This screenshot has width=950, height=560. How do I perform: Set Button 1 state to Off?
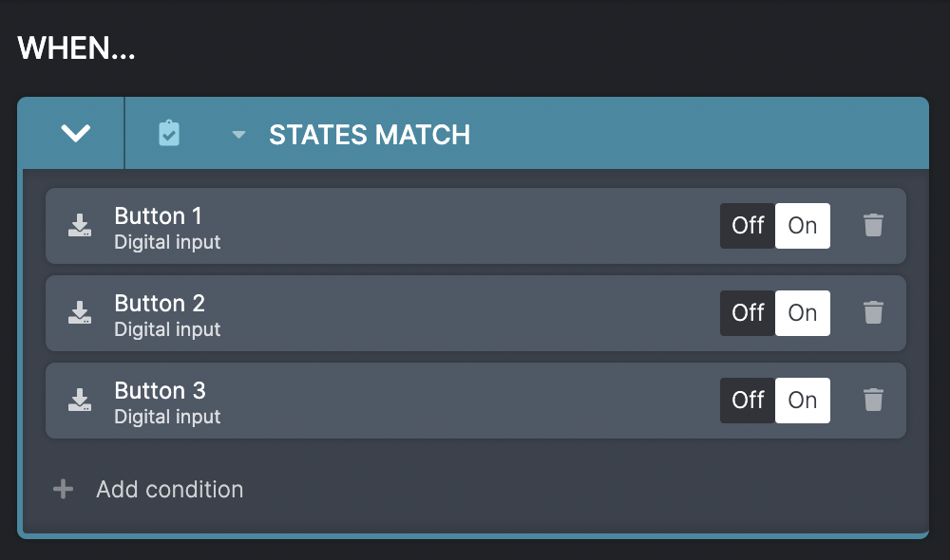(x=748, y=226)
